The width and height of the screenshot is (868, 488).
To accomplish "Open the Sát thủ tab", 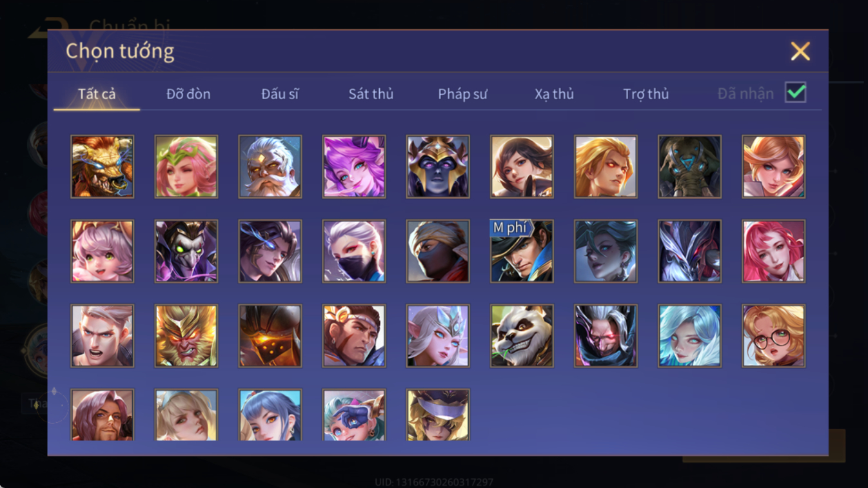I will click(x=371, y=94).
